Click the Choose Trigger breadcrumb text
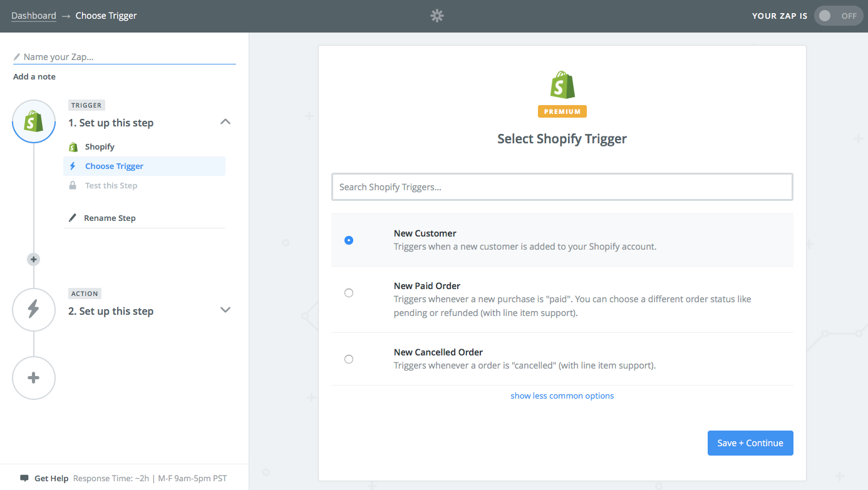 (106, 16)
